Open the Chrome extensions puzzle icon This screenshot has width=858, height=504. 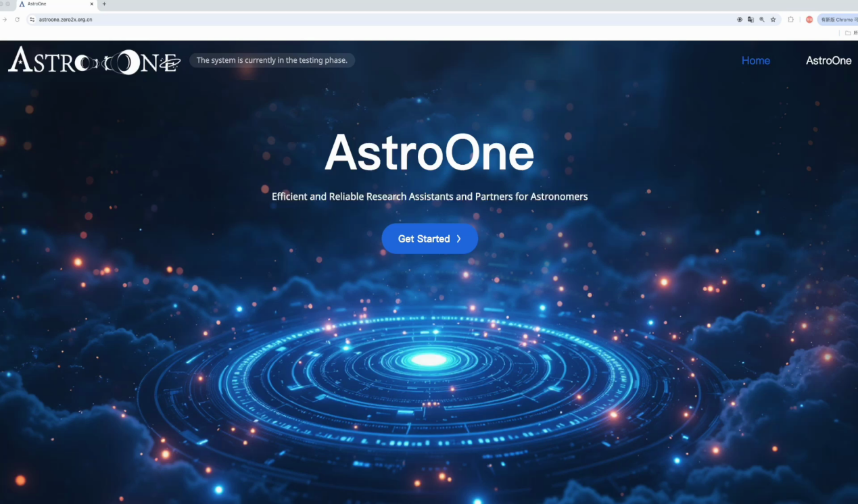(791, 20)
